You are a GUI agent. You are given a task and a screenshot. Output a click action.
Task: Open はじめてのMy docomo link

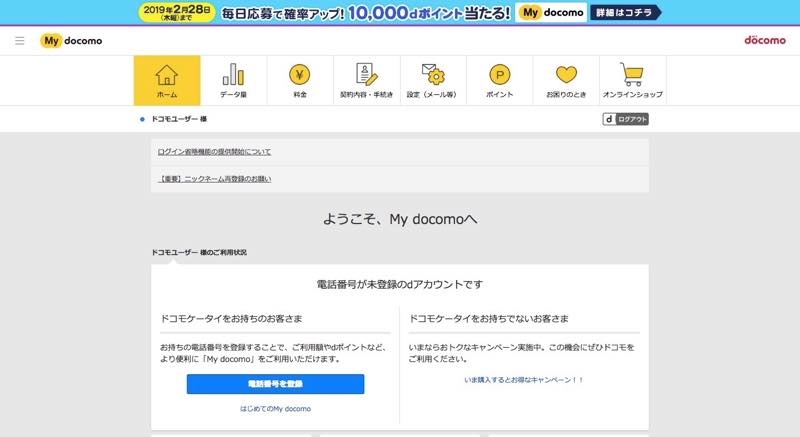point(276,409)
